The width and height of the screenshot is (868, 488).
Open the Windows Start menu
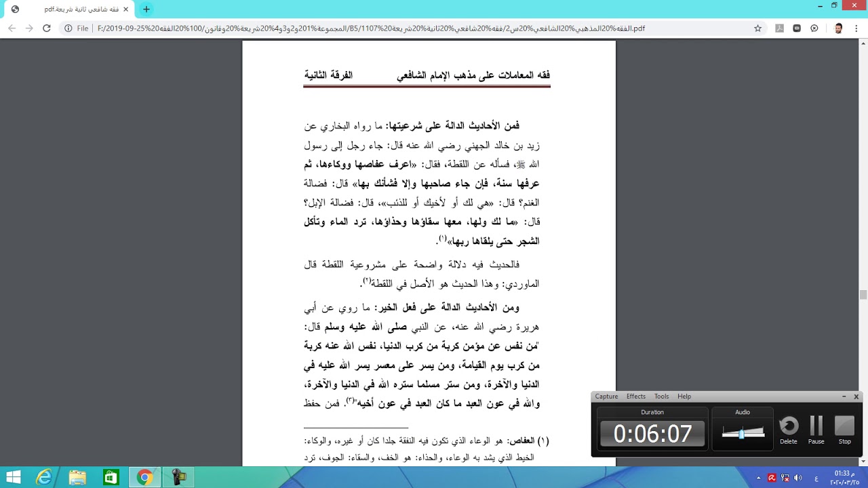[x=13, y=477]
